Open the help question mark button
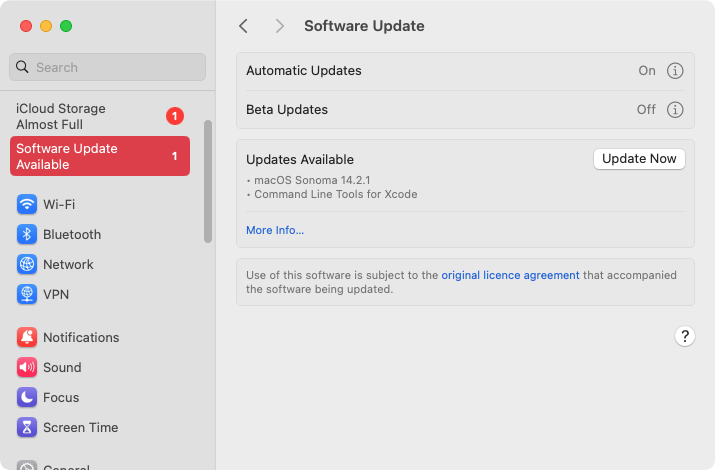Screen dimensions: 715x470 click(x=684, y=336)
